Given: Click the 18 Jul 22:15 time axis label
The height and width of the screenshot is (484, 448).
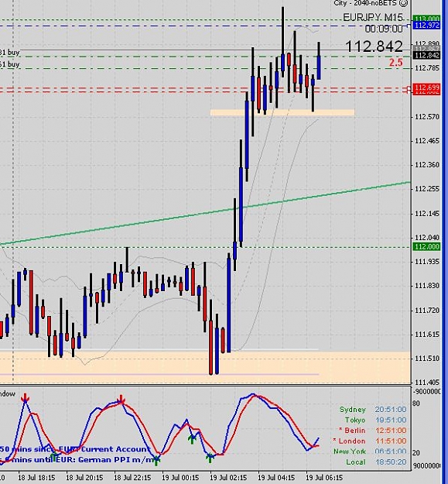Looking at the screenshot, I should click(x=132, y=478).
